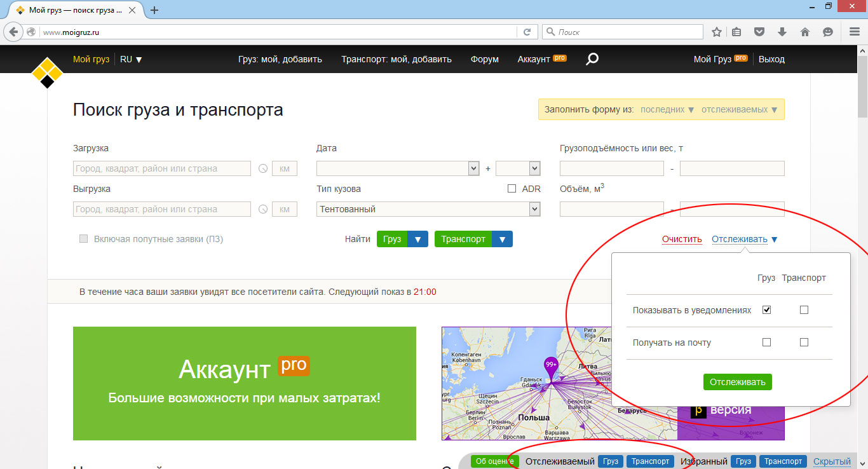Click the clock icon next to Загрузка field
Screen dimensions: 868x469
click(x=263, y=169)
